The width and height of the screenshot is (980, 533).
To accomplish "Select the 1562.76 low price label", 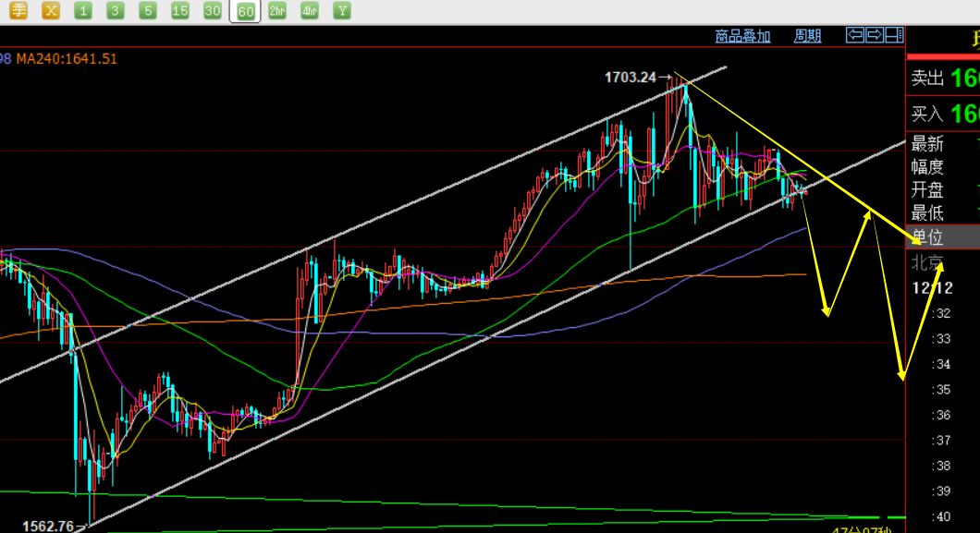I will 48,527.
